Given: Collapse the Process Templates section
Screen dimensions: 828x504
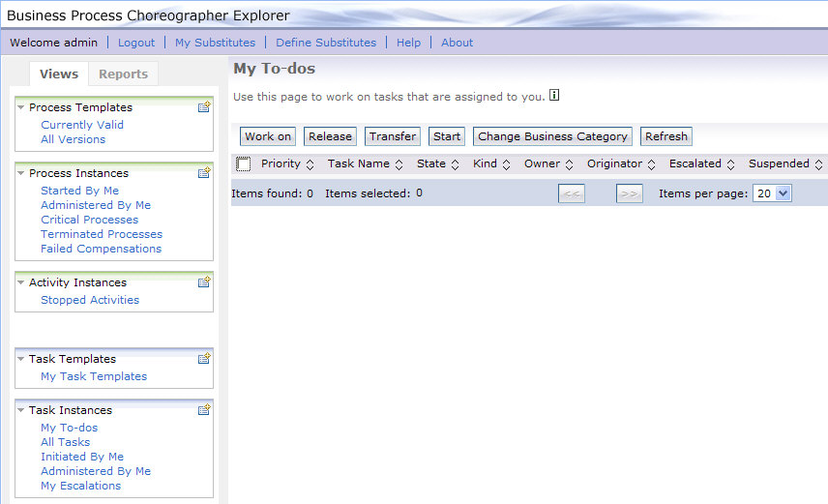Looking at the screenshot, I should tap(21, 107).
